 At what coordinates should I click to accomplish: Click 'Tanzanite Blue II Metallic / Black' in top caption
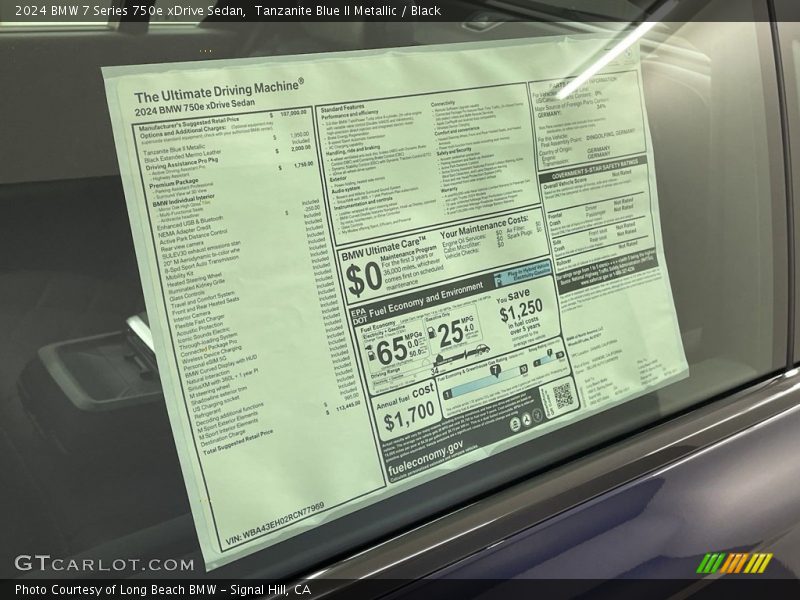coord(348,11)
